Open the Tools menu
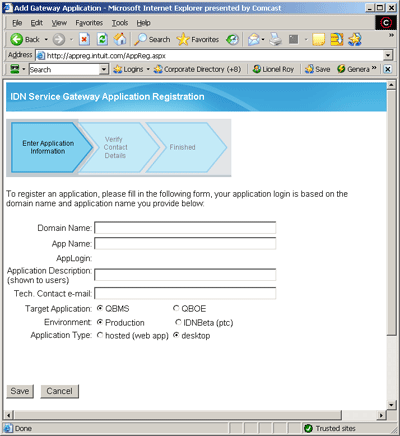This screenshot has height=436, width=400. 120,23
